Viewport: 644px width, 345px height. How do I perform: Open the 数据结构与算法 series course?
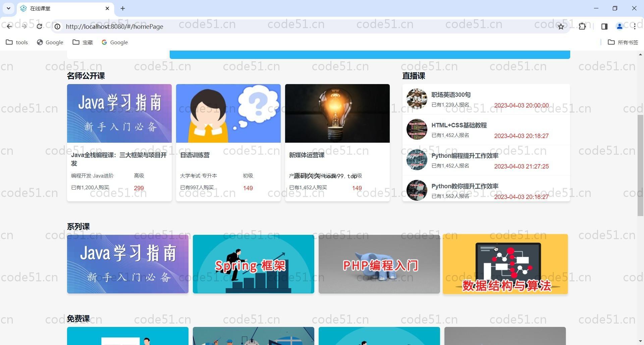point(505,264)
